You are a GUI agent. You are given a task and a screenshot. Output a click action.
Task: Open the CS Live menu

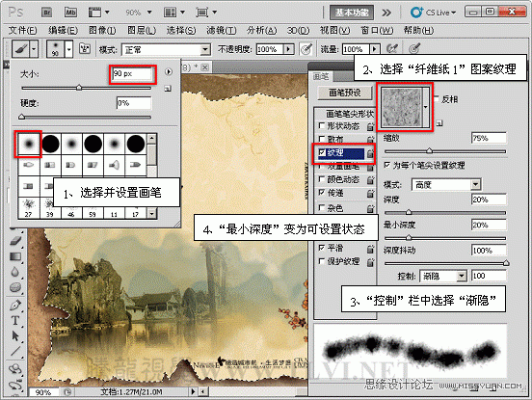click(x=433, y=13)
